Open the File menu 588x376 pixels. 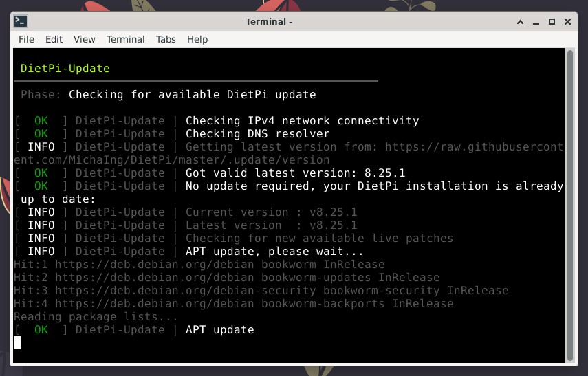26,39
